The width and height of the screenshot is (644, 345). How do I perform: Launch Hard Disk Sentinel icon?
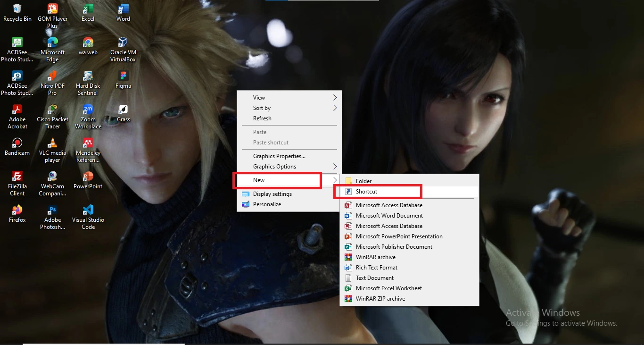tap(88, 83)
